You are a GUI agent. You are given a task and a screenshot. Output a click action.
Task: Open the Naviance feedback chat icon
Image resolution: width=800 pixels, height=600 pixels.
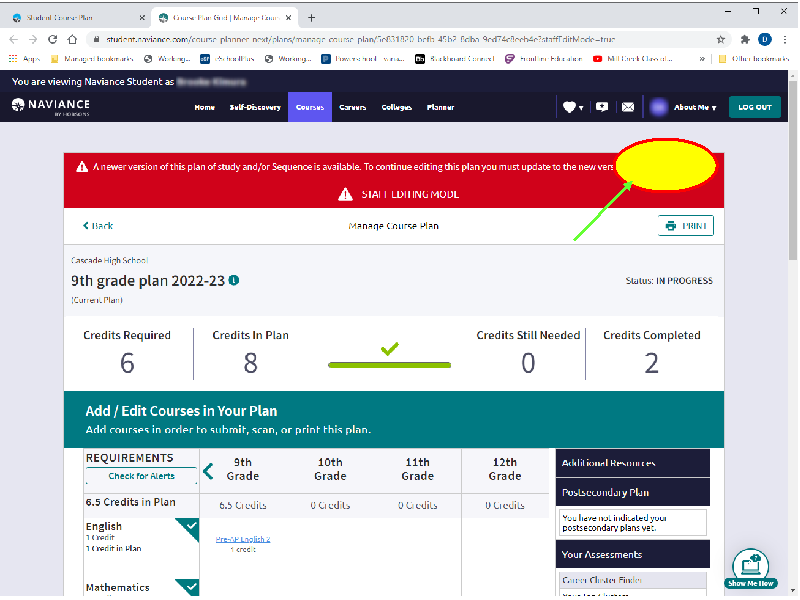602,107
